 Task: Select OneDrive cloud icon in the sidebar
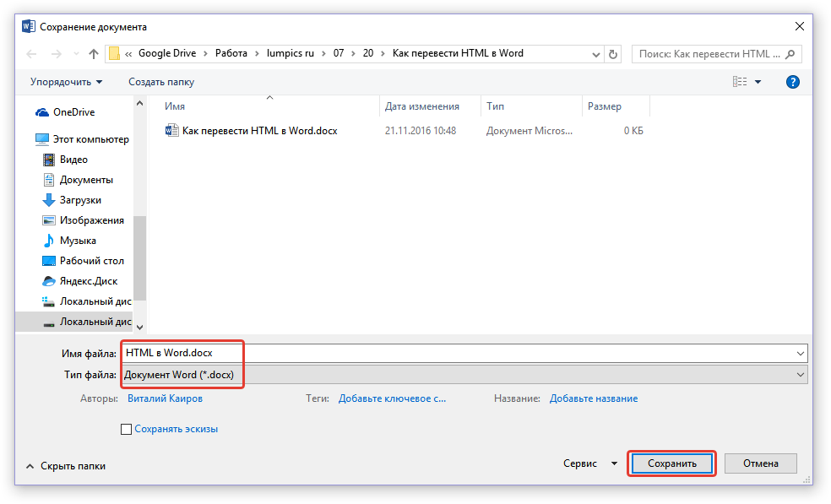41,112
